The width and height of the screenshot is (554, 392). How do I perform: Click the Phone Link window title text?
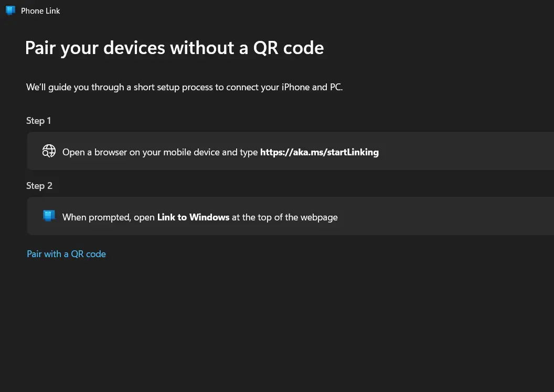(x=40, y=11)
